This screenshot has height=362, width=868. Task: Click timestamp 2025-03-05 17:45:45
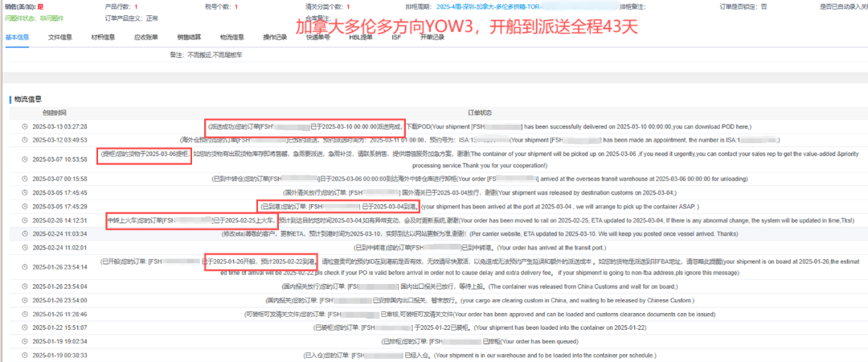coord(59,193)
